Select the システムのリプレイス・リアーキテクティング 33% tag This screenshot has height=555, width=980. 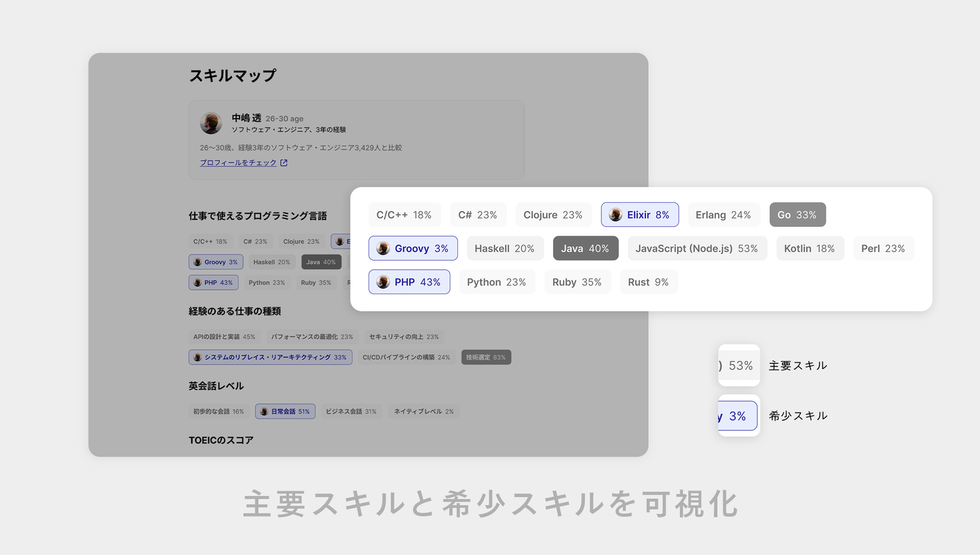(x=271, y=358)
